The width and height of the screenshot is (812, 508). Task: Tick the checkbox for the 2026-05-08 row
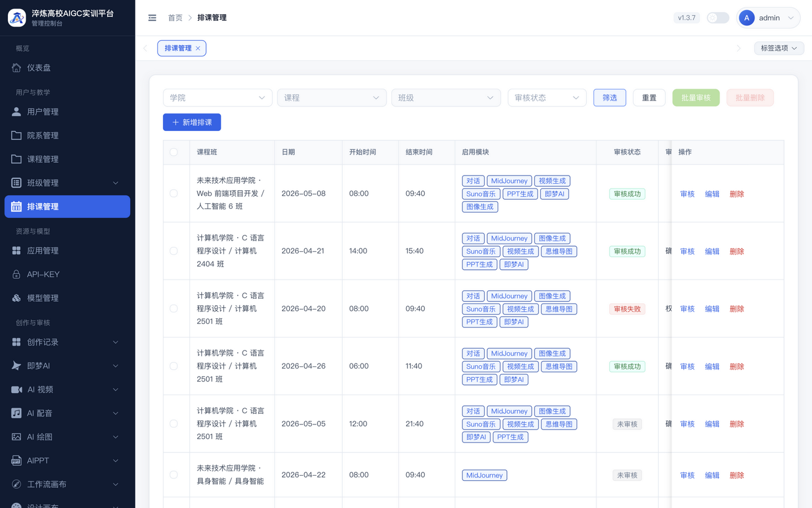[x=174, y=194]
